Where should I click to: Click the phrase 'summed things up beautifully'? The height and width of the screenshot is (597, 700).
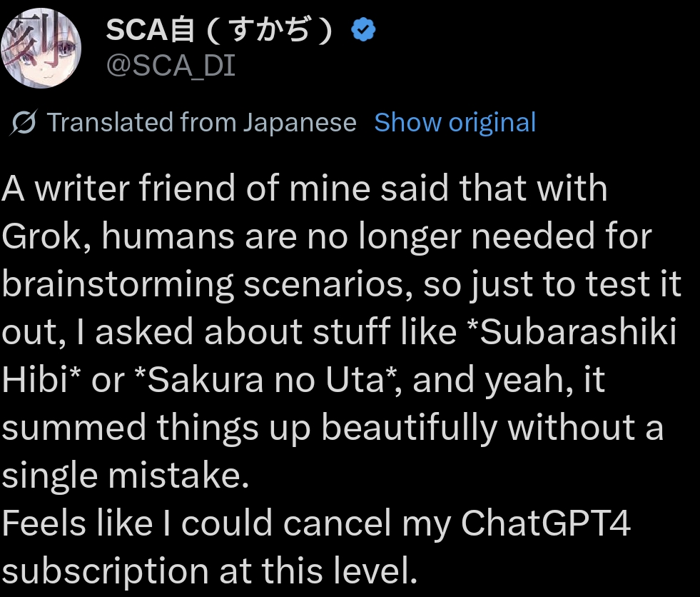click(250, 428)
